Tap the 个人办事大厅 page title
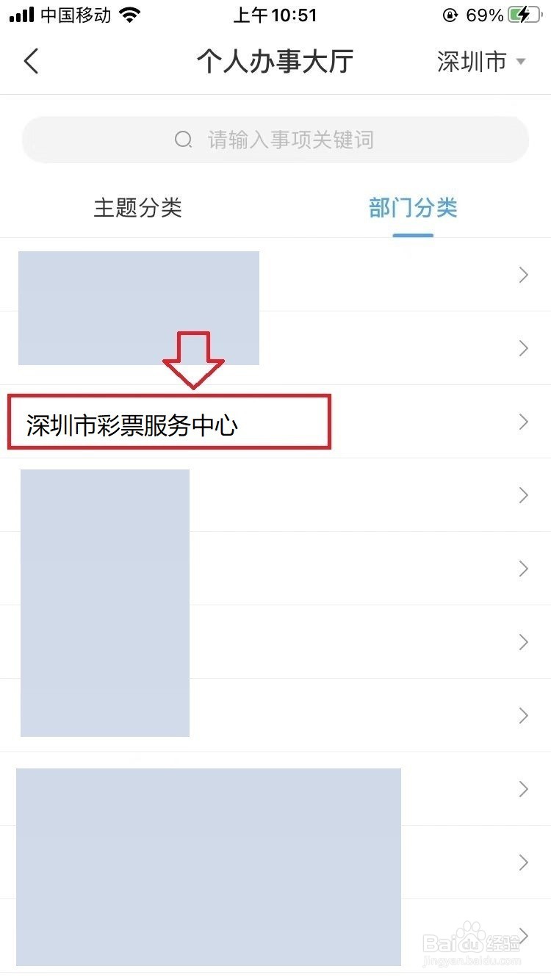The image size is (551, 980). pyautogui.click(x=275, y=62)
